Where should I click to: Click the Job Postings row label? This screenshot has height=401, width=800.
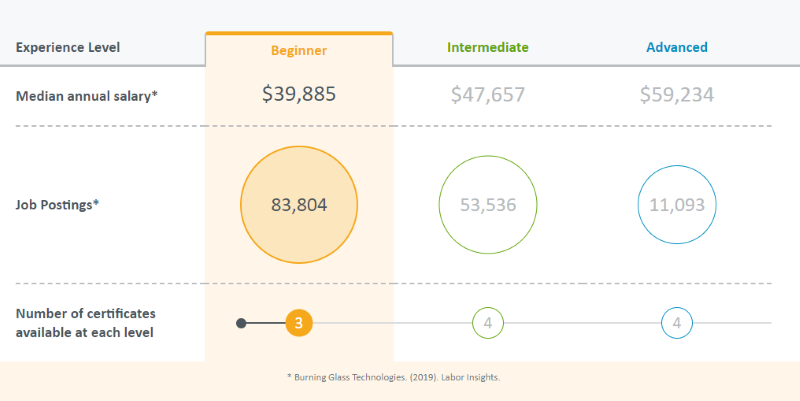[x=57, y=205]
